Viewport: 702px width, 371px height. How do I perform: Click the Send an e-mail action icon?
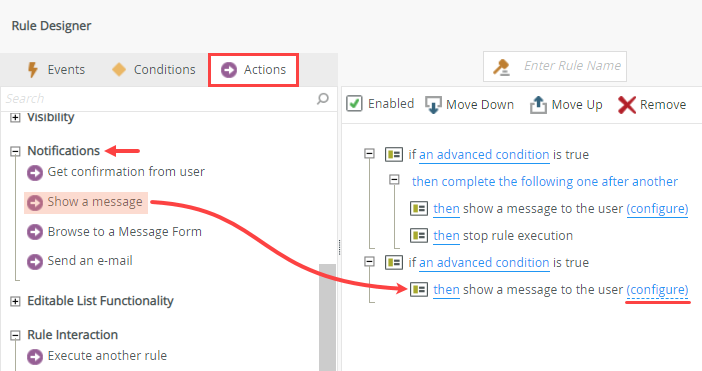pos(35,261)
